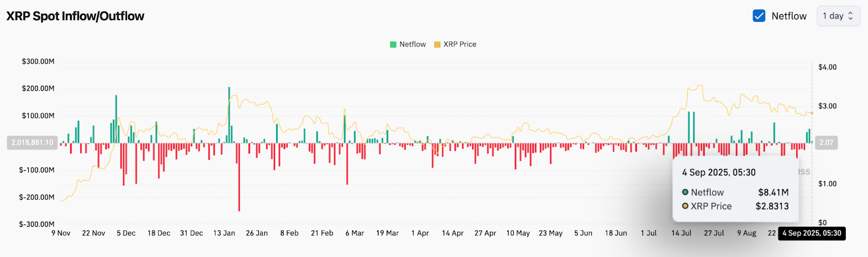Click the $-300.00M y-axis label

[37, 224]
